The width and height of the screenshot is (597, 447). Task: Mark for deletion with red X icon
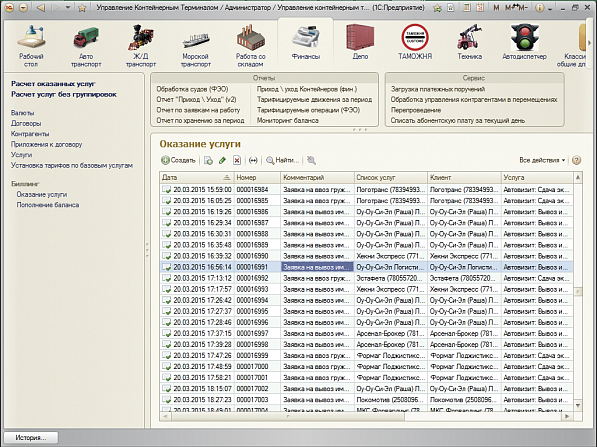237,161
